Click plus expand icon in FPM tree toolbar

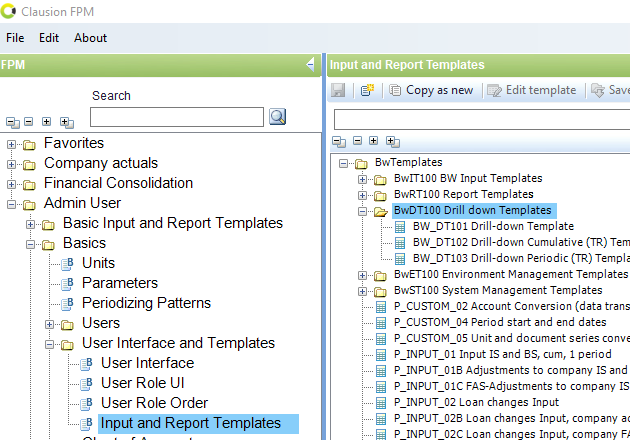click(x=47, y=121)
